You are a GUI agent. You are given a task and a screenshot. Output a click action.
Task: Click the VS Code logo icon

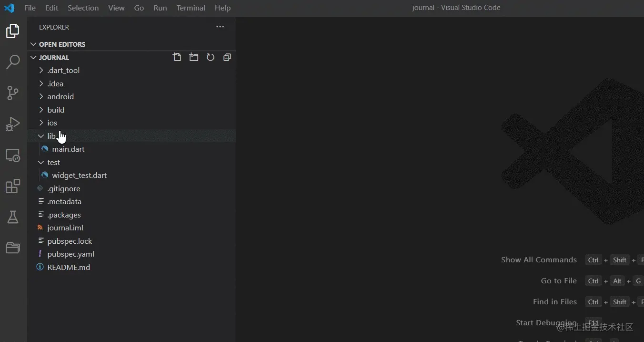pyautogui.click(x=9, y=8)
